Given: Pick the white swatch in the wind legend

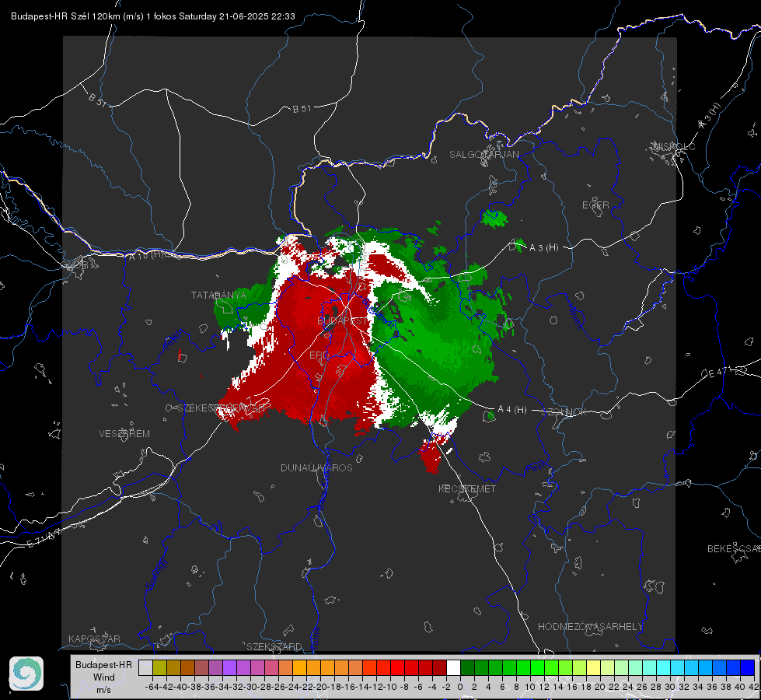Looking at the screenshot, I should click(x=453, y=667).
